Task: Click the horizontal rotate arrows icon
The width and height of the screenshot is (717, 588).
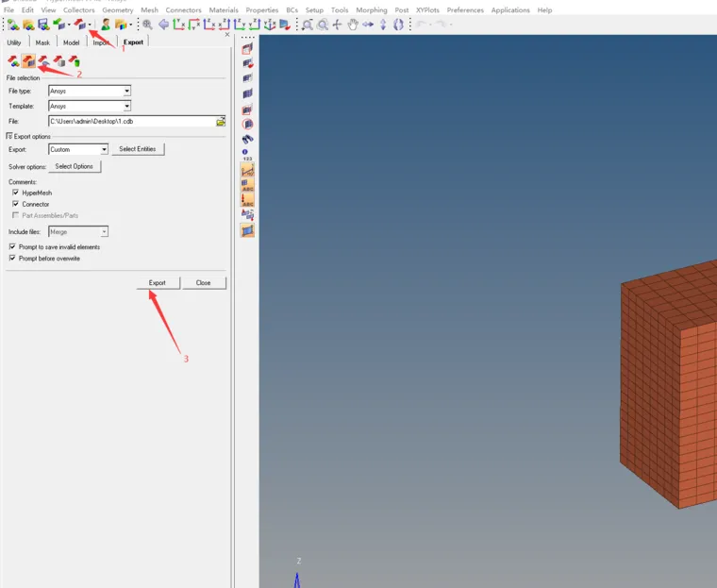Action: [368, 25]
